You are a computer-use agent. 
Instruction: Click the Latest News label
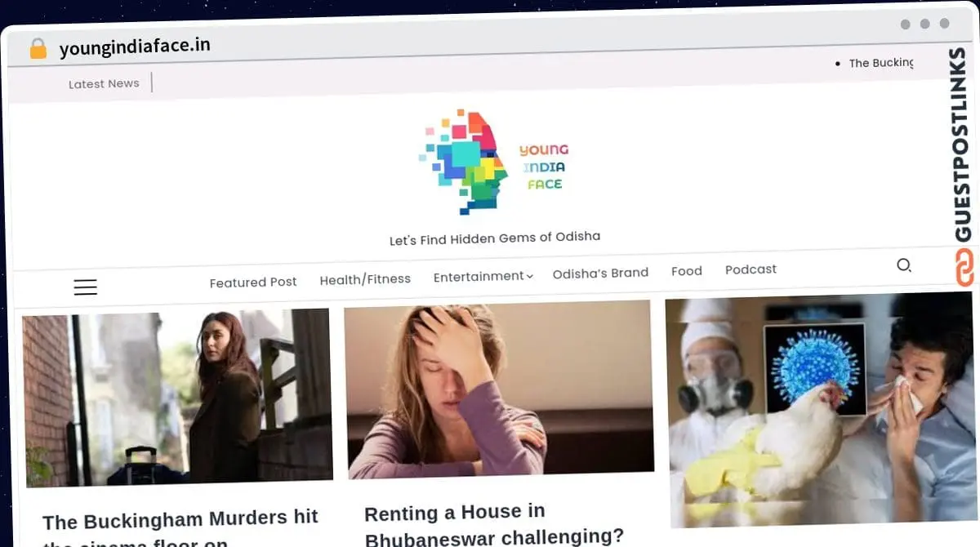104,83
